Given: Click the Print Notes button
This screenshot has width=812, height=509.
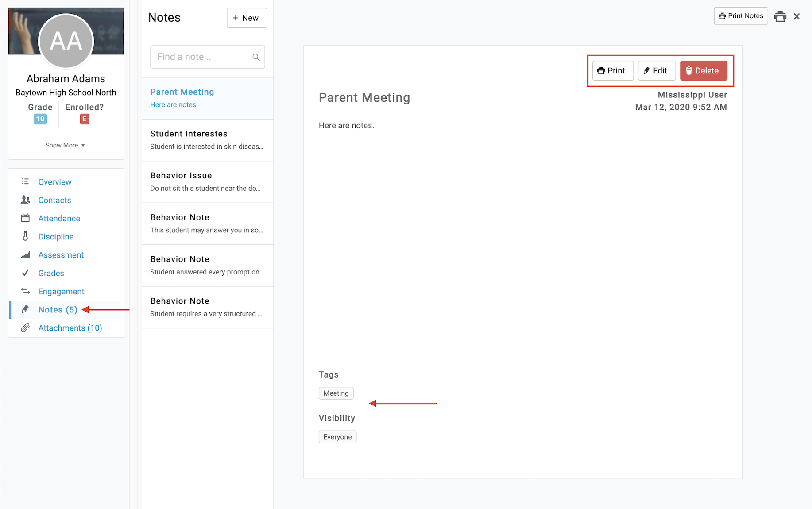Looking at the screenshot, I should tap(741, 16).
